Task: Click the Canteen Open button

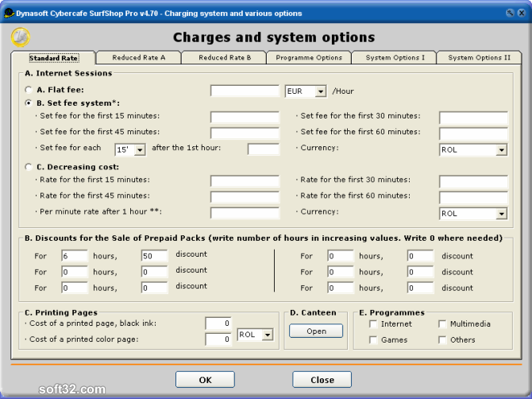Action: (316, 331)
